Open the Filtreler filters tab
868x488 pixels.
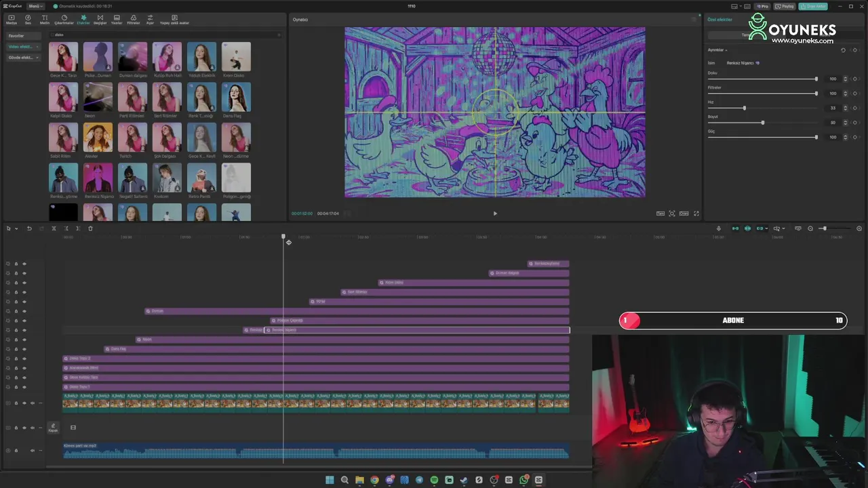tap(134, 20)
